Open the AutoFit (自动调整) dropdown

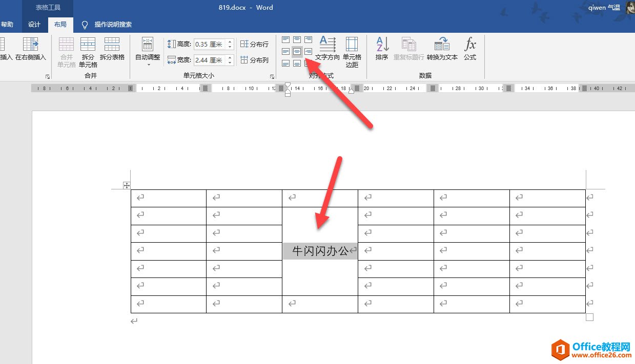click(147, 52)
